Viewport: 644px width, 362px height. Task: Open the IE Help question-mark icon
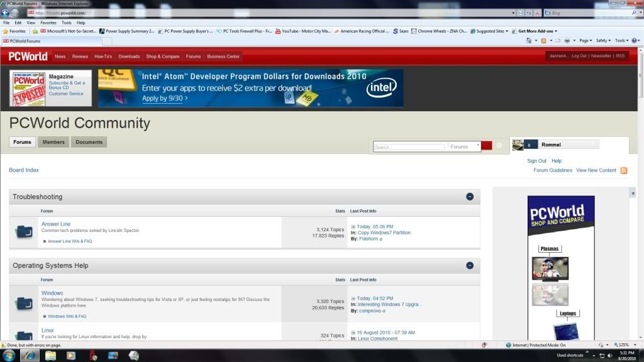coord(634,41)
